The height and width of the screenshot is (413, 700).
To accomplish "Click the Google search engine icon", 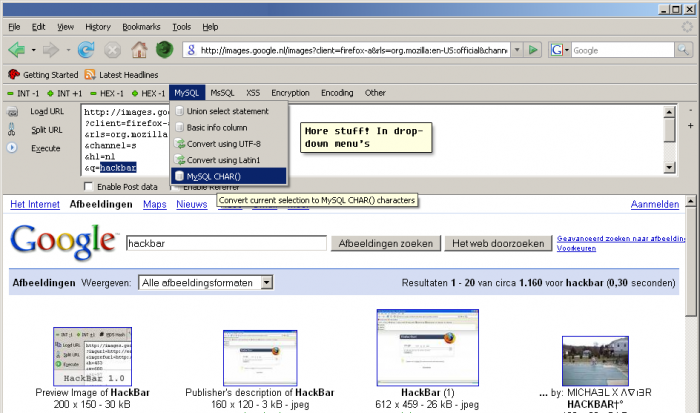I will click(x=556, y=50).
